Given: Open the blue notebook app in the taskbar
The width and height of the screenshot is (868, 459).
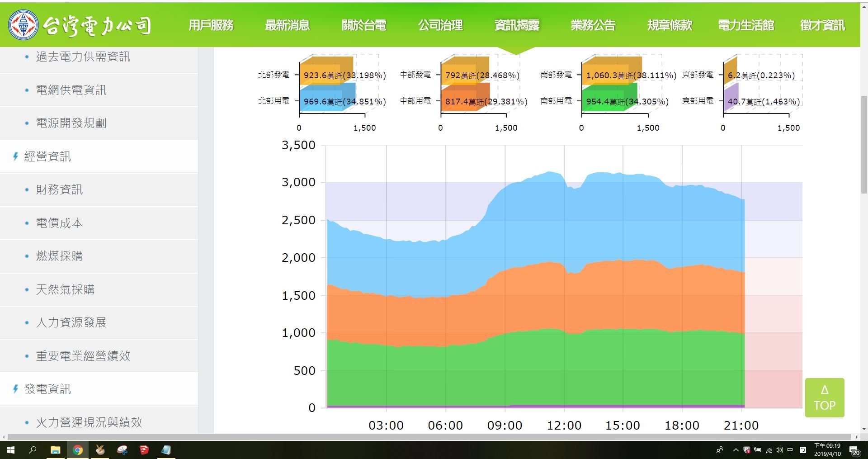Looking at the screenshot, I should pyautogui.click(x=166, y=450).
